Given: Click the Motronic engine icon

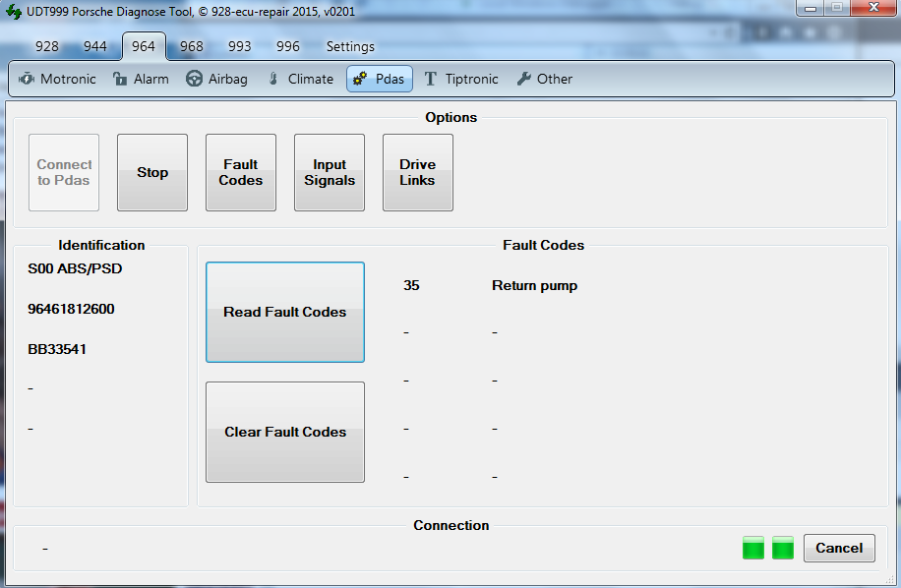Looking at the screenshot, I should coord(27,79).
